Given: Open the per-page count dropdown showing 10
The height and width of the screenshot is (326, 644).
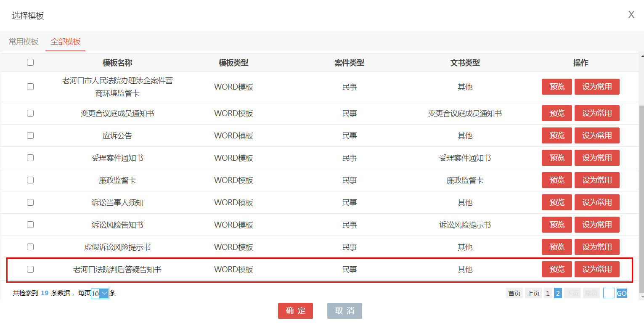Looking at the screenshot, I should pyautogui.click(x=100, y=294).
